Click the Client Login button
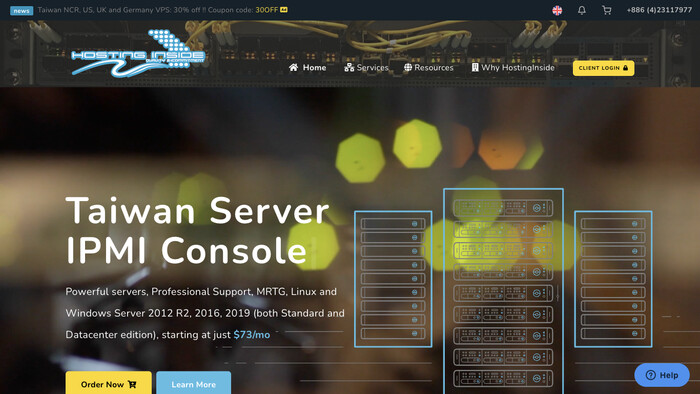This screenshot has height=394, width=700. click(x=603, y=68)
